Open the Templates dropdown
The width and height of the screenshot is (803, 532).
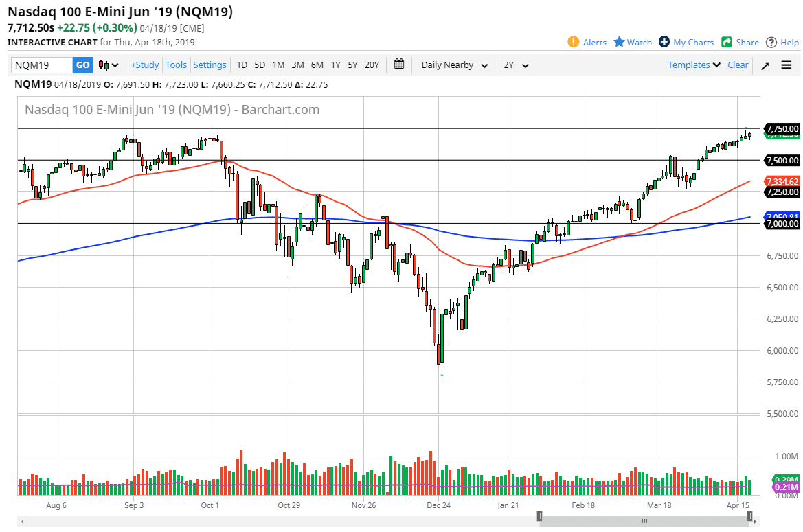pyautogui.click(x=692, y=65)
